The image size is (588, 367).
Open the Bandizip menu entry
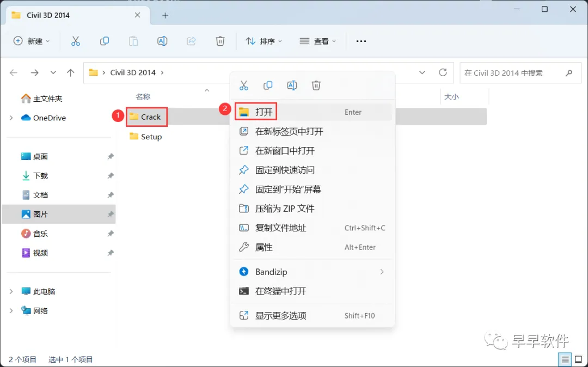coord(313,272)
